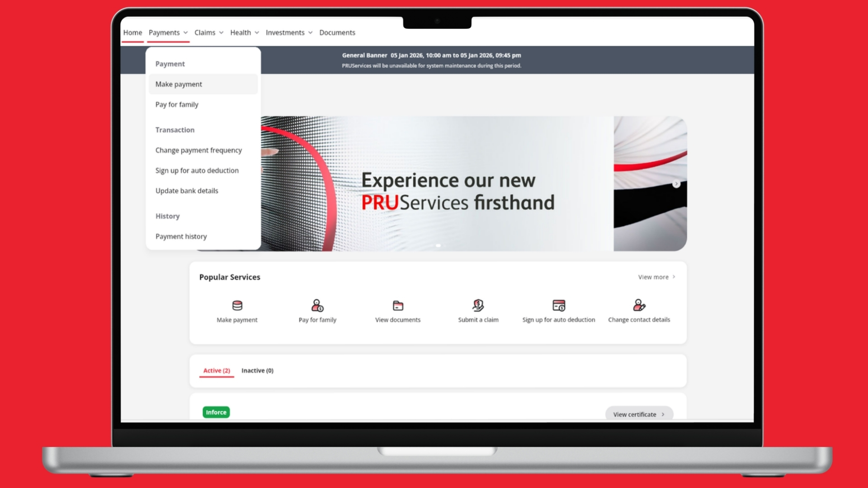This screenshot has width=868, height=488.
Task: Expand the Claims dropdown menu
Action: pos(209,33)
